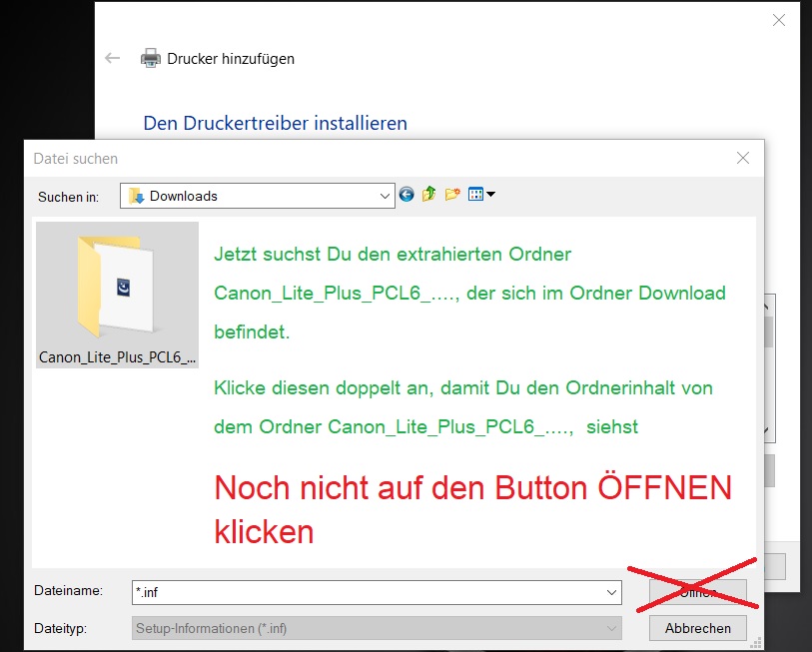Select the Canon_Lite_Plus_PCL6_ folder
Image resolution: width=812 pixels, height=652 pixels.
pos(117,295)
